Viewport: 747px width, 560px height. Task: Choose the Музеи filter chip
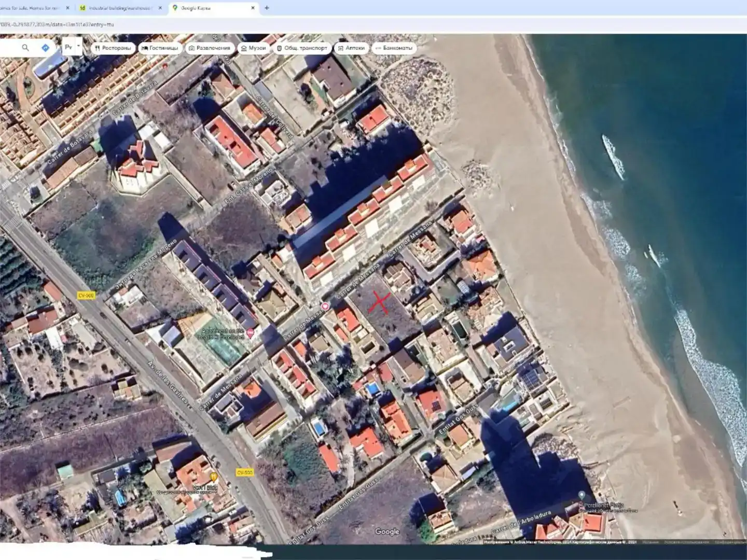point(254,48)
